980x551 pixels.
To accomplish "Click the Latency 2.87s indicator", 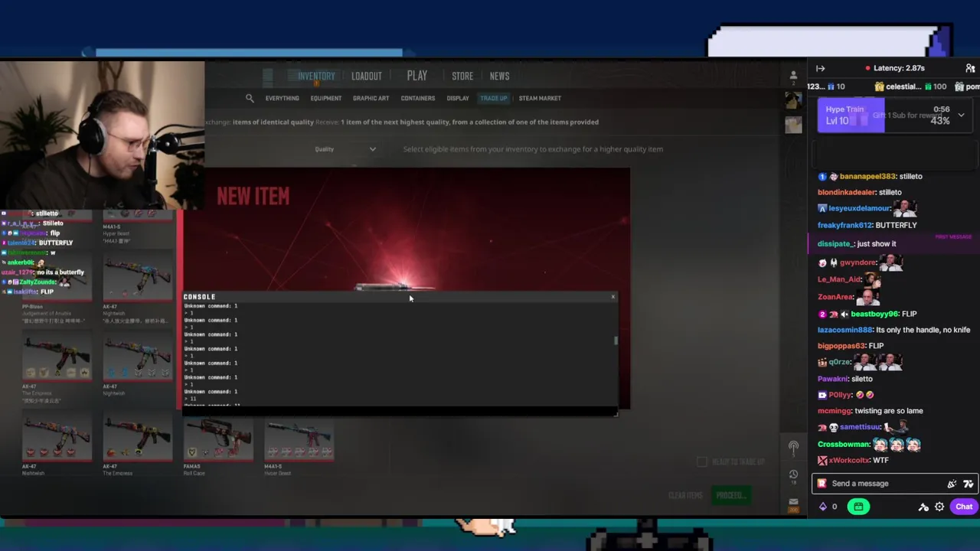I will pyautogui.click(x=894, y=68).
